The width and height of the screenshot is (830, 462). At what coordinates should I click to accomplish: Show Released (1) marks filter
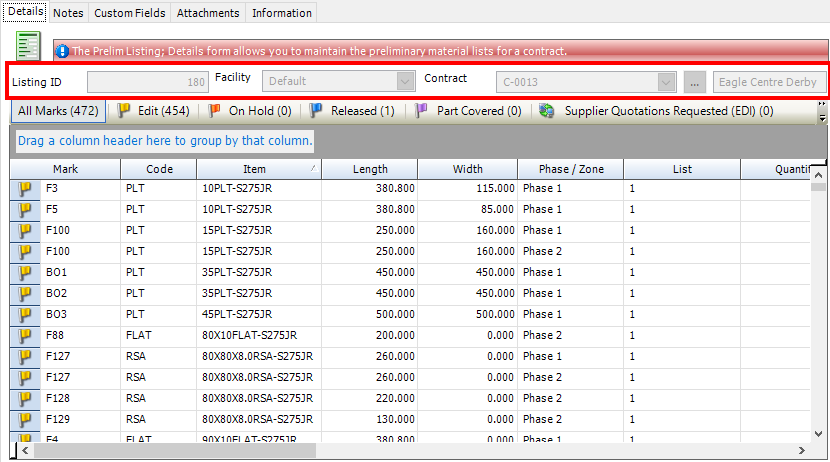tap(351, 111)
